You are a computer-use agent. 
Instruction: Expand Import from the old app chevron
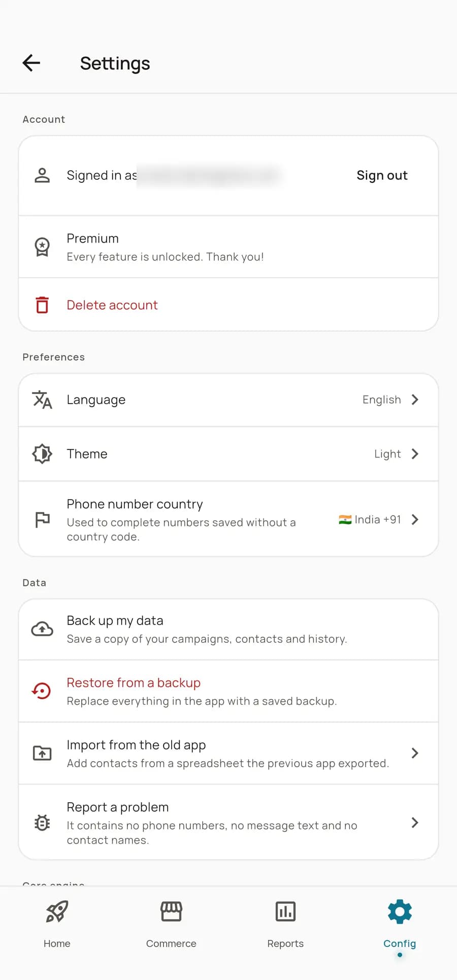click(415, 753)
